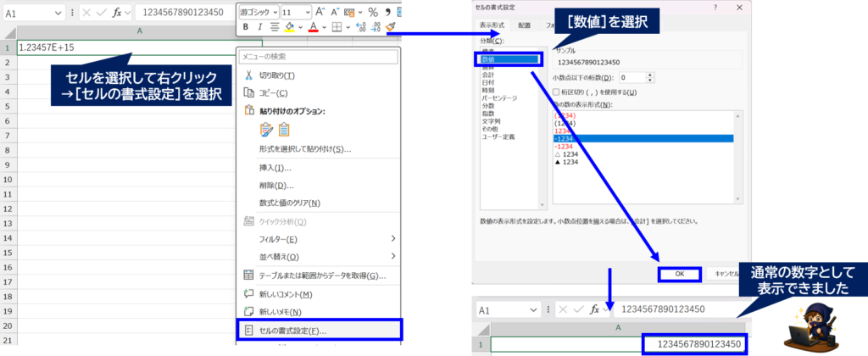Click Clear Contents (数式と値のクリア)
The image size is (868, 356).
point(320,203)
